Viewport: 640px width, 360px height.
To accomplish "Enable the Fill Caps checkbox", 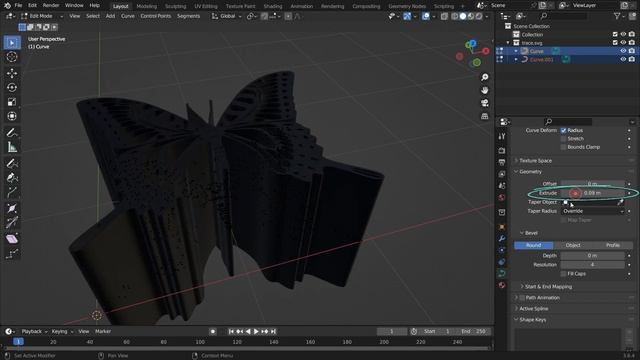I will click(564, 273).
